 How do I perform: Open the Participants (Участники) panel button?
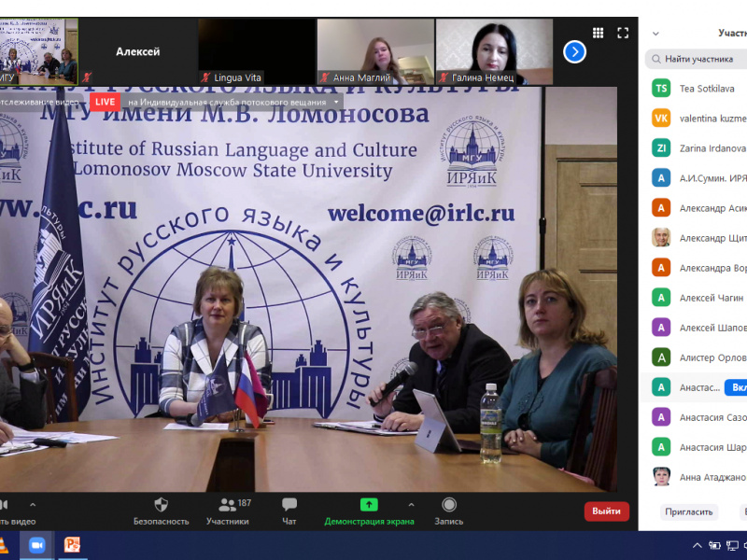[228, 511]
